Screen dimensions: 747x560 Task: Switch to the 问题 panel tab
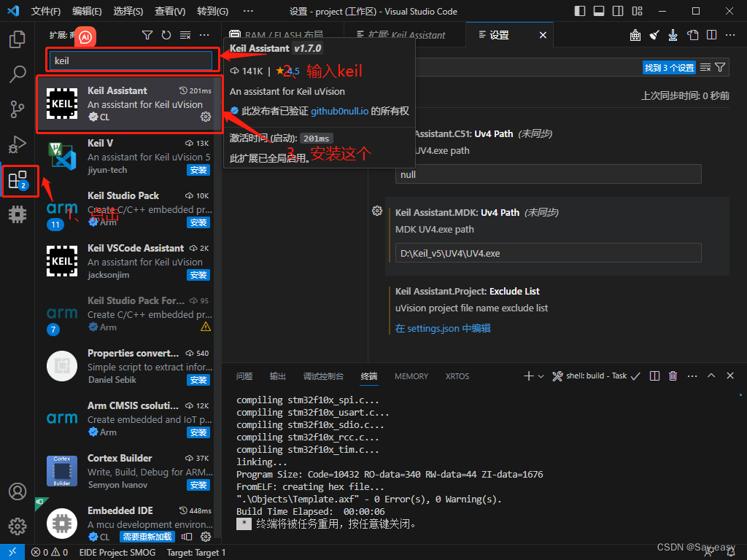point(244,376)
